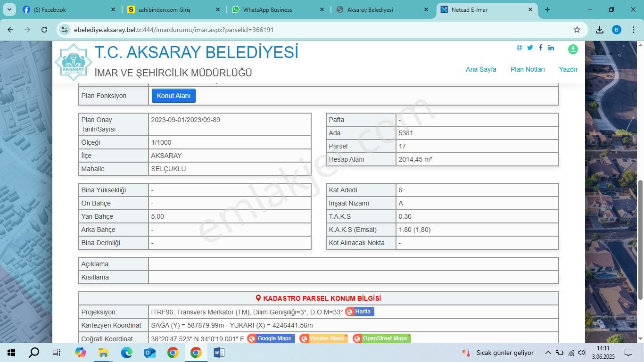The height and width of the screenshot is (362, 644).
Task: Click the Facebook icon in page header
Action: [x=540, y=48]
